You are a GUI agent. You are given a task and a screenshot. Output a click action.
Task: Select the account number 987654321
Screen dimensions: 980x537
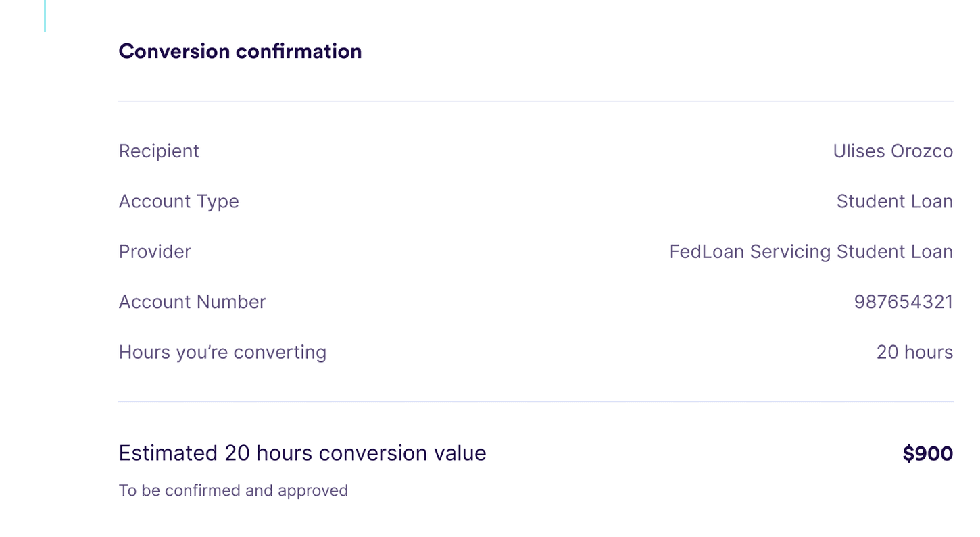(903, 302)
